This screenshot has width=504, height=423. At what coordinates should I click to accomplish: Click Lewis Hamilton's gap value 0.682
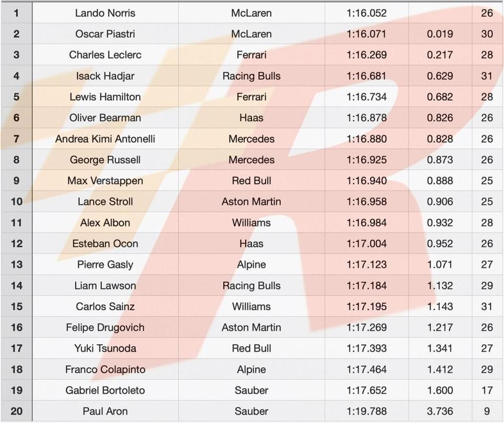click(440, 97)
